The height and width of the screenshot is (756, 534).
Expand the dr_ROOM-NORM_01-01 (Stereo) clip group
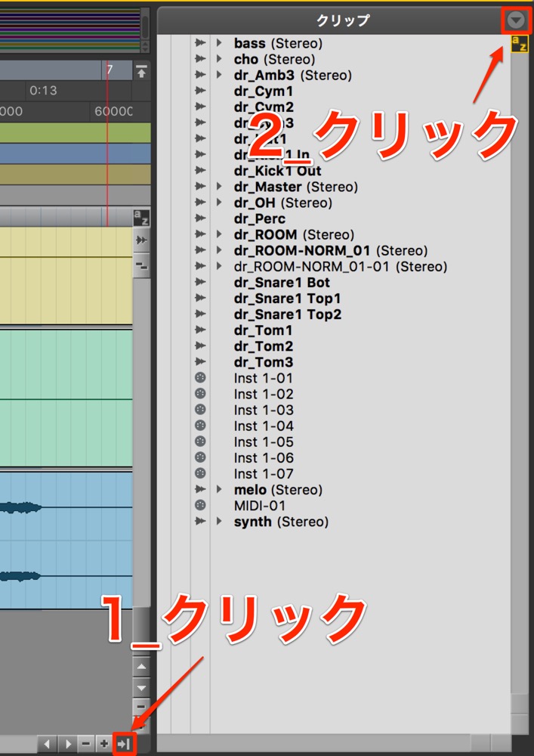pyautogui.click(x=219, y=266)
